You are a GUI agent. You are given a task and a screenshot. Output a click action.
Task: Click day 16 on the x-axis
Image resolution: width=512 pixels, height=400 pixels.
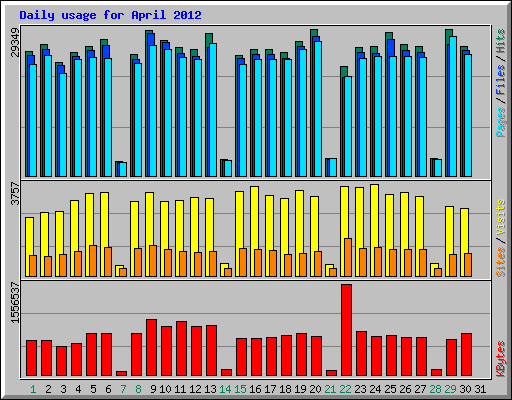pyautogui.click(x=255, y=389)
